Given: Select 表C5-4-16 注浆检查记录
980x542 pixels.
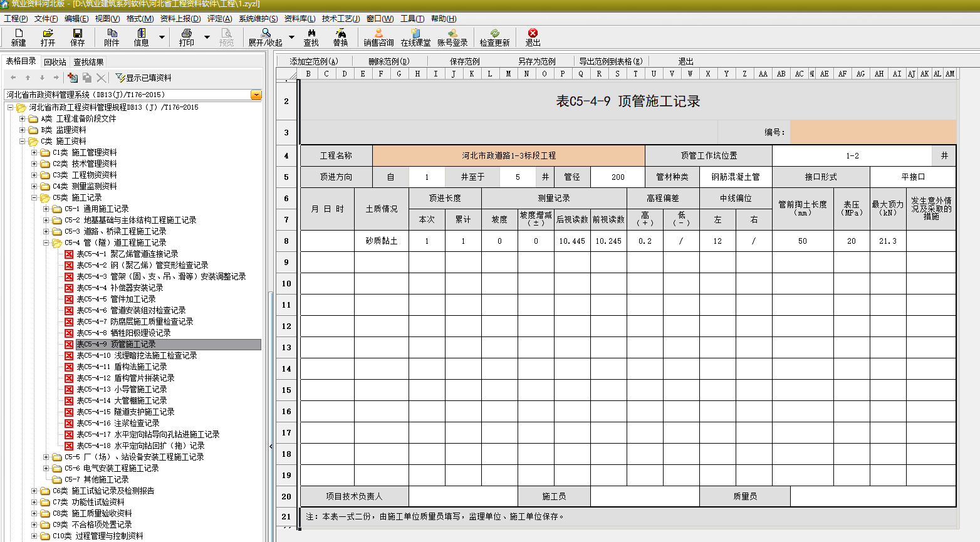Looking at the screenshot, I should 118,423.
